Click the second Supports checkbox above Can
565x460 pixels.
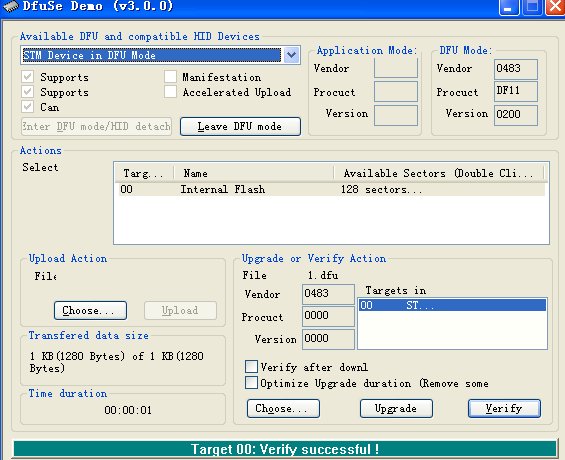(27, 91)
